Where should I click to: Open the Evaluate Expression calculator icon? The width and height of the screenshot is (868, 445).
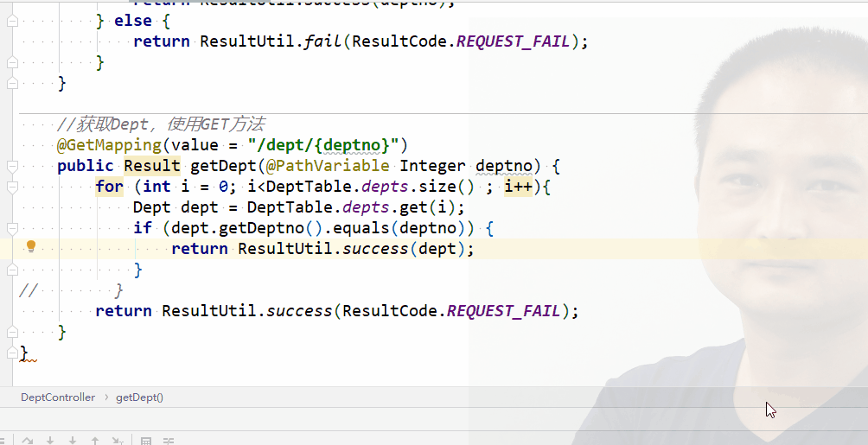click(146, 441)
